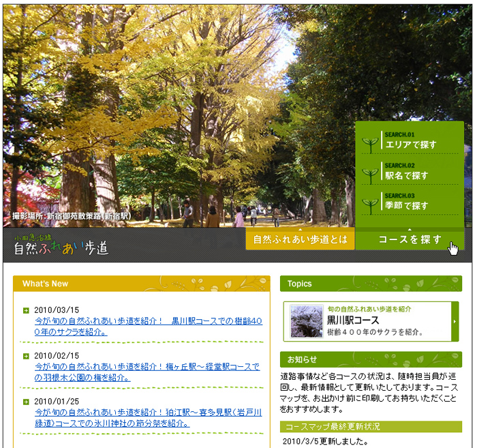Viewport: 477px width, 448px height.
Task: Click green arrow bullet beside 2010/01/25
Action: tap(26, 402)
